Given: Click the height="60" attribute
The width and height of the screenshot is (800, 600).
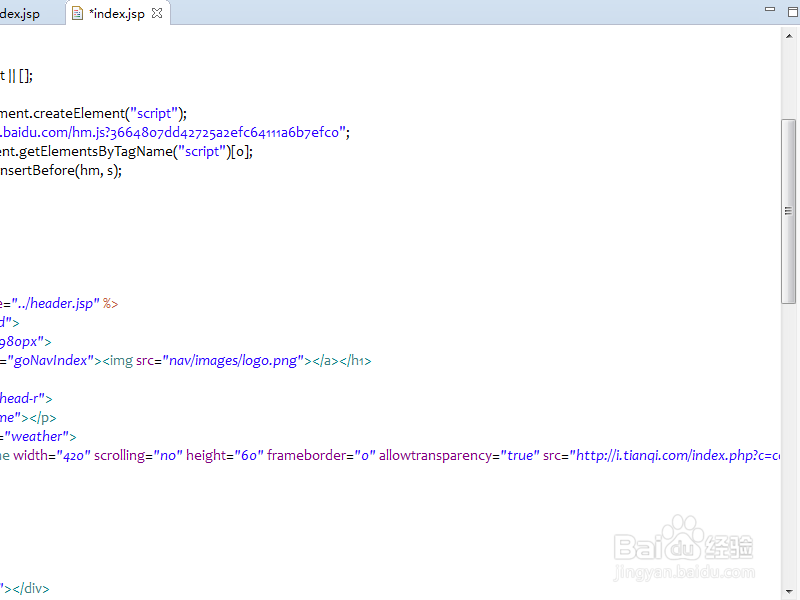Looking at the screenshot, I should pyautogui.click(x=224, y=455).
